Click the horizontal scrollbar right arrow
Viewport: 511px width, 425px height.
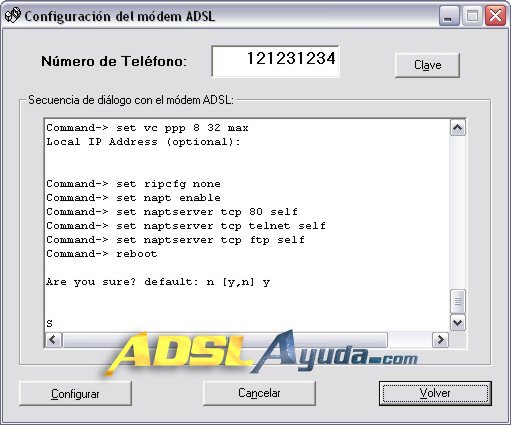click(440, 340)
